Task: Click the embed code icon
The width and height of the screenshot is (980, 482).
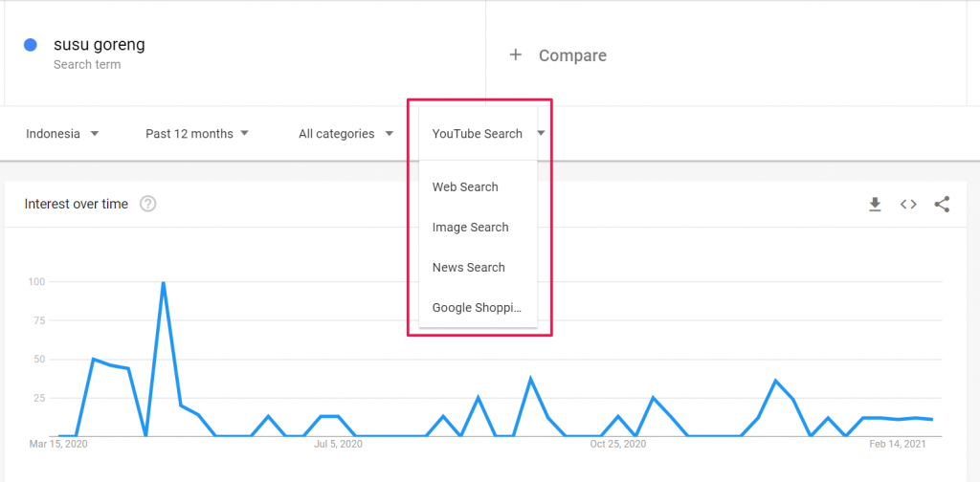Action: (x=908, y=204)
